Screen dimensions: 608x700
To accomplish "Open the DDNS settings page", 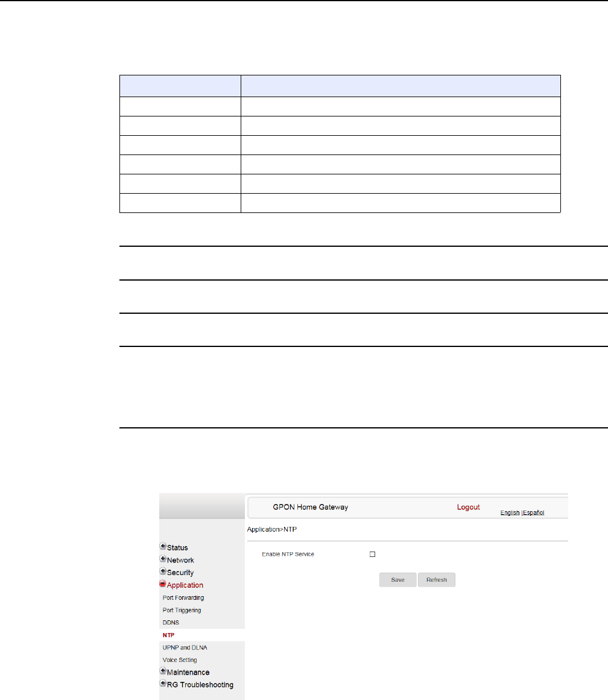I will click(x=171, y=622).
